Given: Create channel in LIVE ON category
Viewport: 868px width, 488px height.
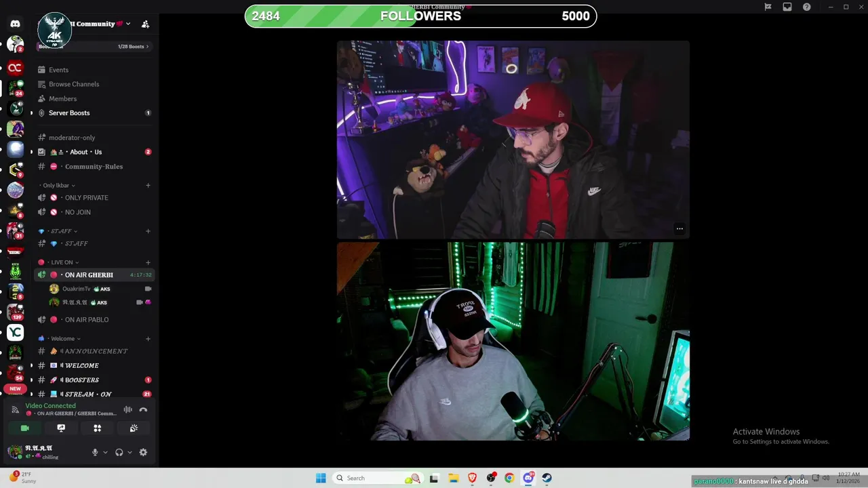Looking at the screenshot, I should (x=148, y=262).
